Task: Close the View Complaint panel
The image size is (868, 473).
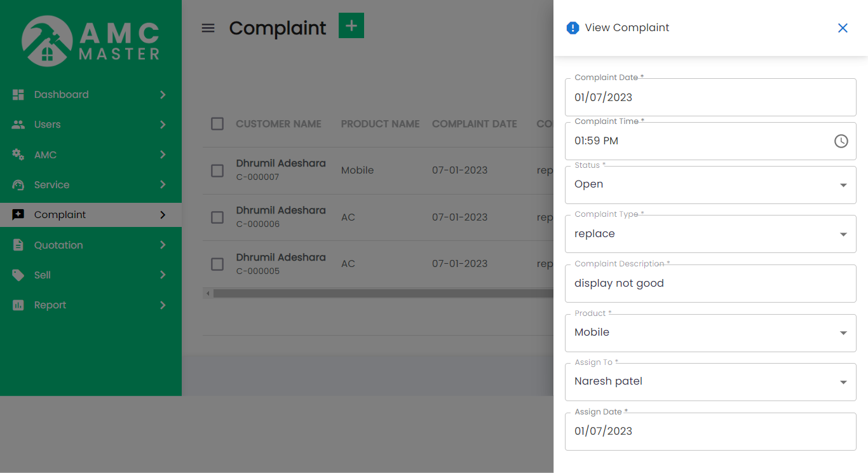Action: pos(843,28)
